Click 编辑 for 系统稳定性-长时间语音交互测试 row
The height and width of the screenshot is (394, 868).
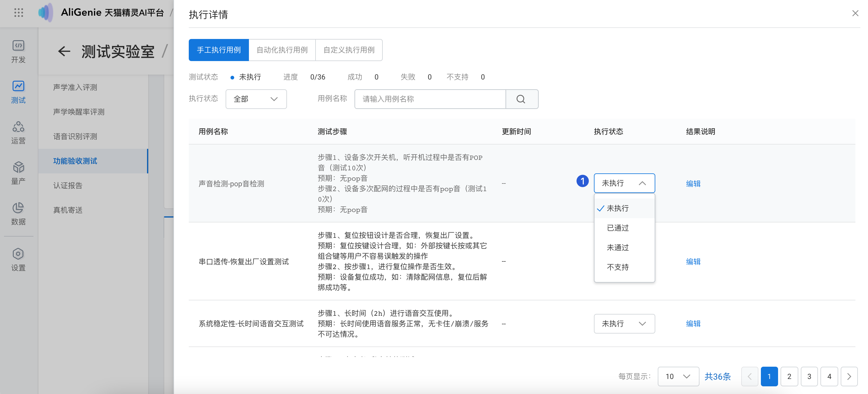(693, 324)
